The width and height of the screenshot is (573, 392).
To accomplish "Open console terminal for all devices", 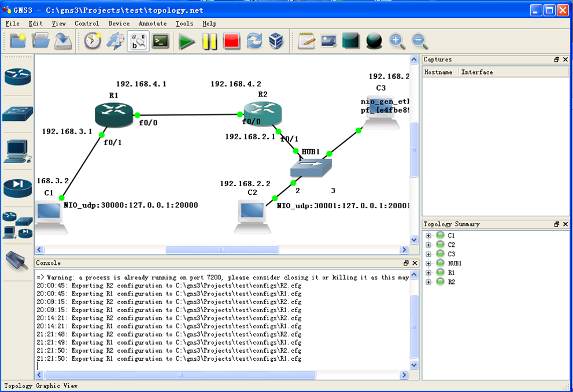I will coord(161,41).
